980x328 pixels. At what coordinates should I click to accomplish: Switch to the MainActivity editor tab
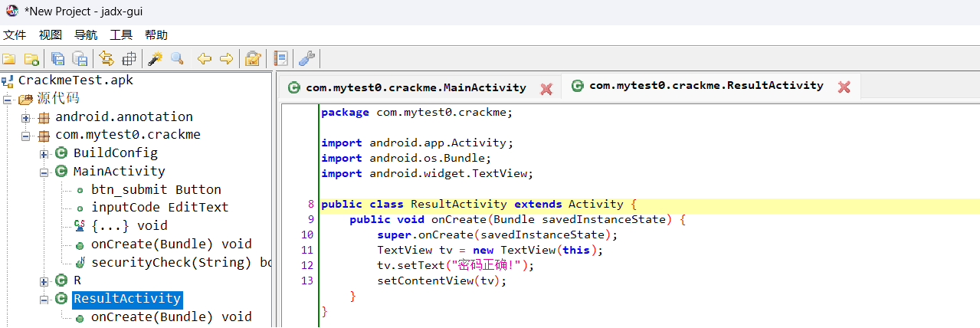click(416, 87)
